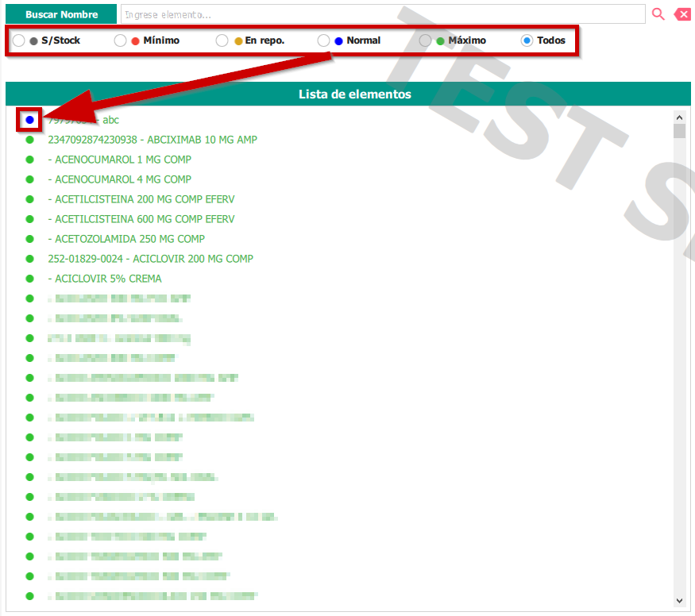
Task: Select the S/Stock radio filter
Action: (x=18, y=40)
